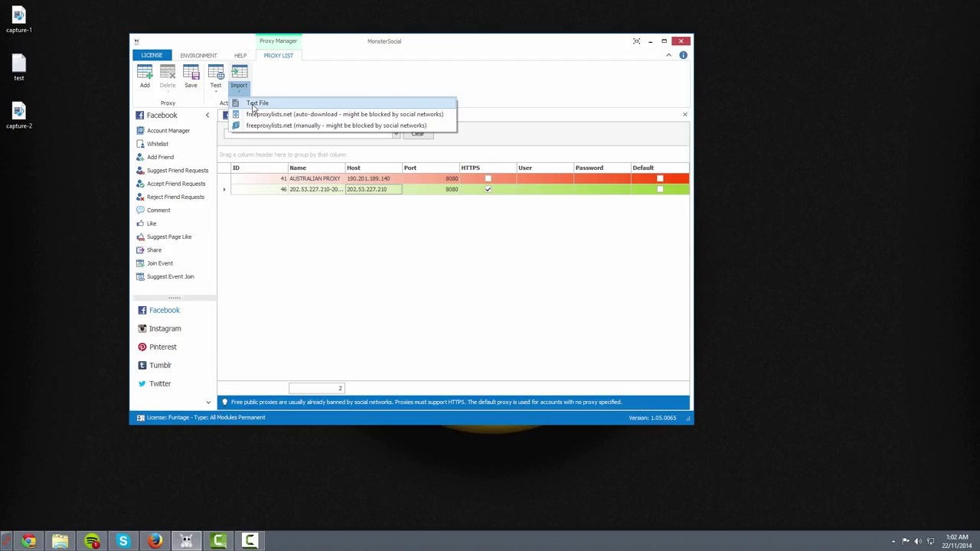The height and width of the screenshot is (551, 980).
Task: Open Skype from the taskbar
Action: click(x=123, y=542)
